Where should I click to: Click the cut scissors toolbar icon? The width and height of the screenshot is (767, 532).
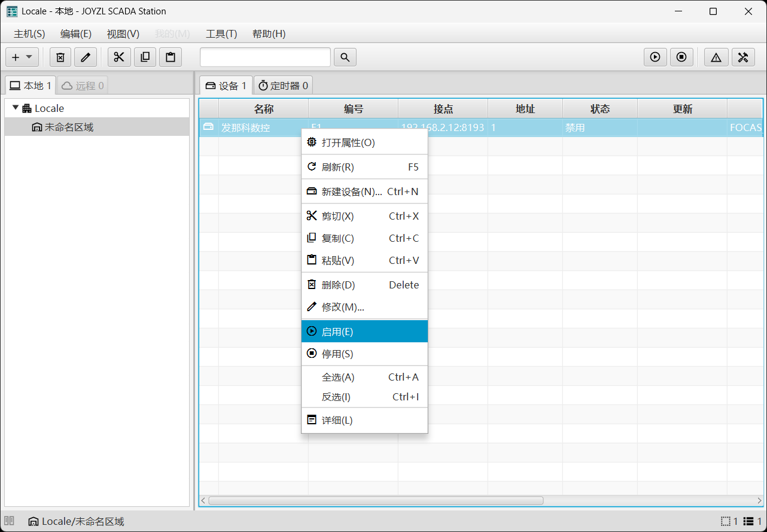[119, 57]
